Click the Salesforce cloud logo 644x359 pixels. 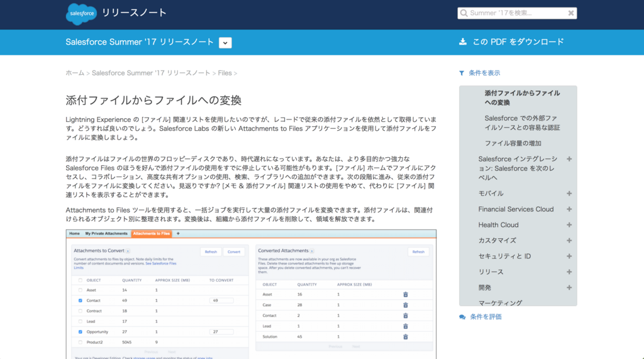81,14
